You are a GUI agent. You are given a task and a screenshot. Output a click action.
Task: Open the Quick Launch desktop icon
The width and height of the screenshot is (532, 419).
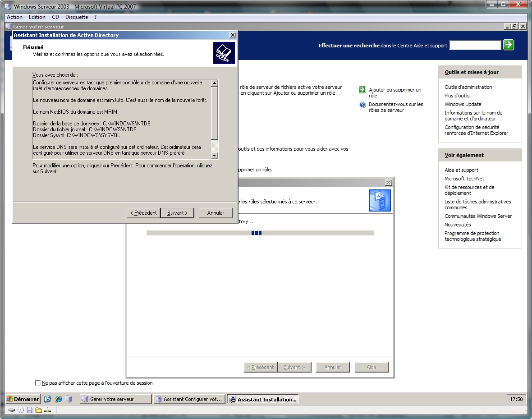(x=47, y=399)
